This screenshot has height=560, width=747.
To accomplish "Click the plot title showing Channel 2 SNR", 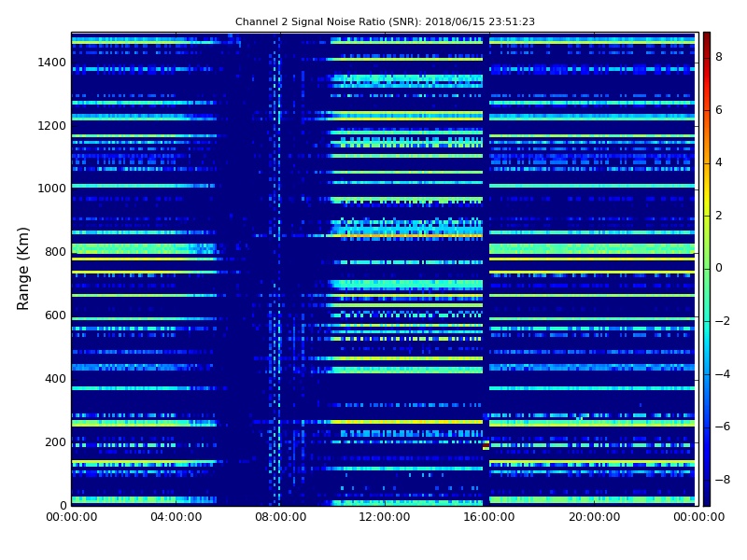I will pyautogui.click(x=385, y=21).
